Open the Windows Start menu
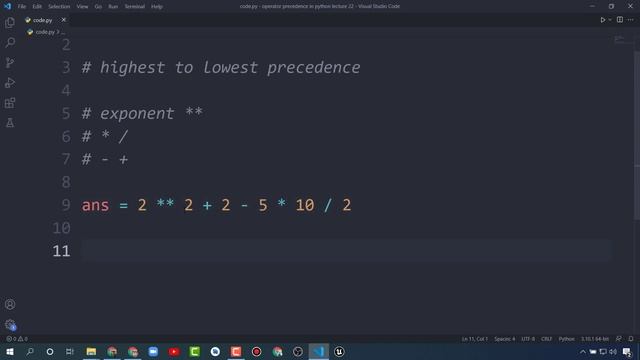640x360 pixels. click(x=10, y=351)
